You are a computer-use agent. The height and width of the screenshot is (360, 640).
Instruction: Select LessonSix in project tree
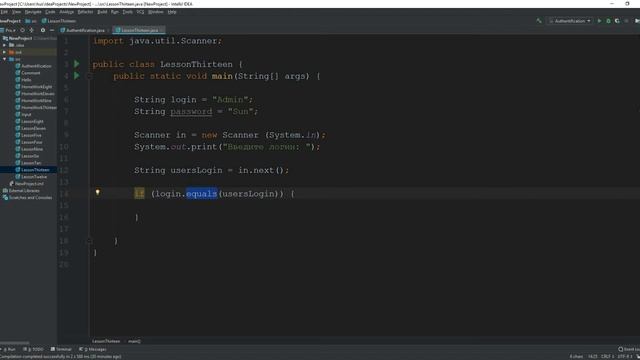pos(27,156)
